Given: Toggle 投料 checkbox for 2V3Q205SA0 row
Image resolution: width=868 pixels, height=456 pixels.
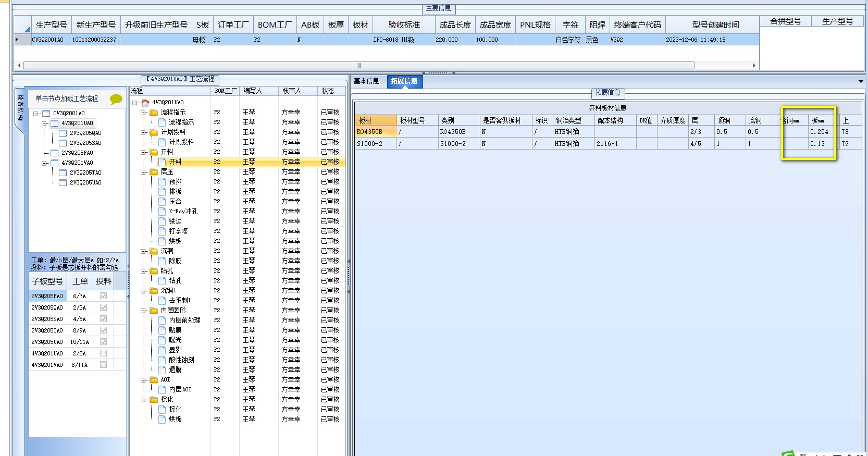Looking at the screenshot, I should coord(103,319).
